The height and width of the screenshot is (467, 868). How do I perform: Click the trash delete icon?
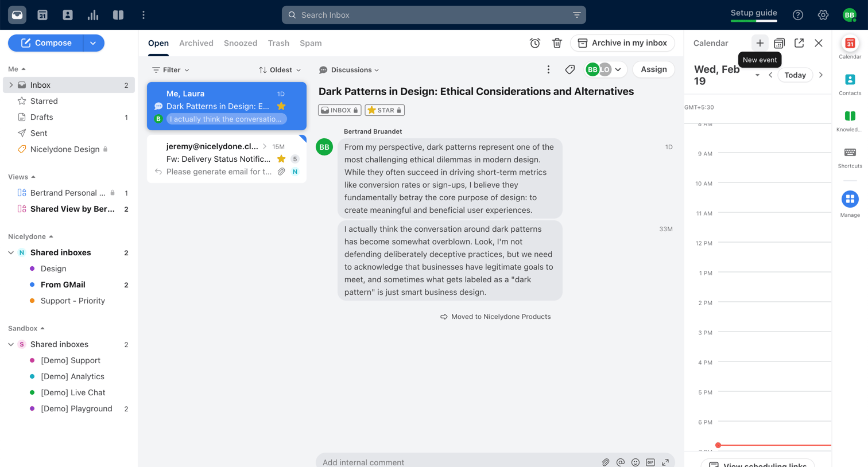557,43
